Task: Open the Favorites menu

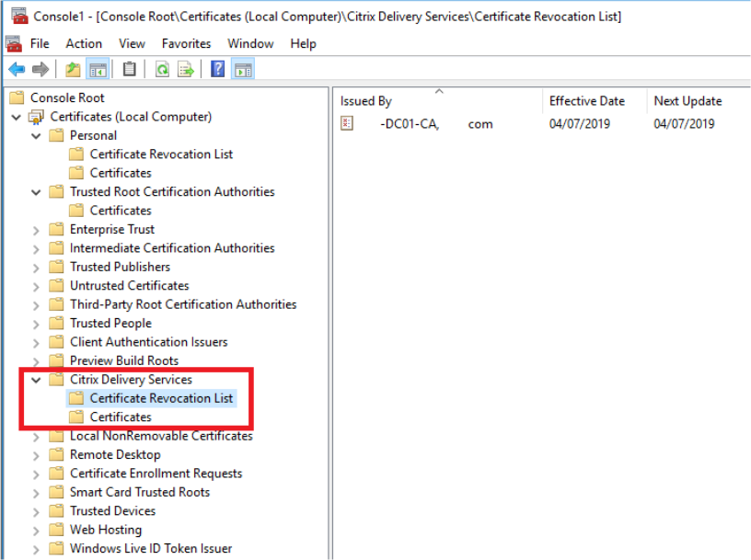Action: (186, 43)
